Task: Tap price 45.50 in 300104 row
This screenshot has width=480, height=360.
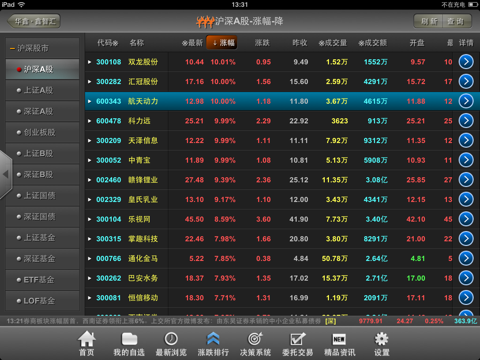Action: (x=194, y=219)
